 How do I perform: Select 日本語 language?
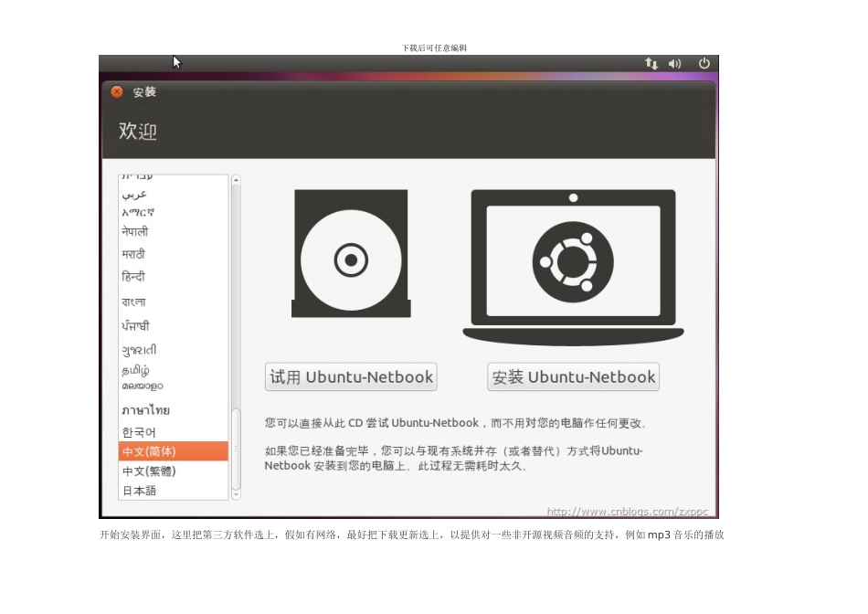coord(174,491)
